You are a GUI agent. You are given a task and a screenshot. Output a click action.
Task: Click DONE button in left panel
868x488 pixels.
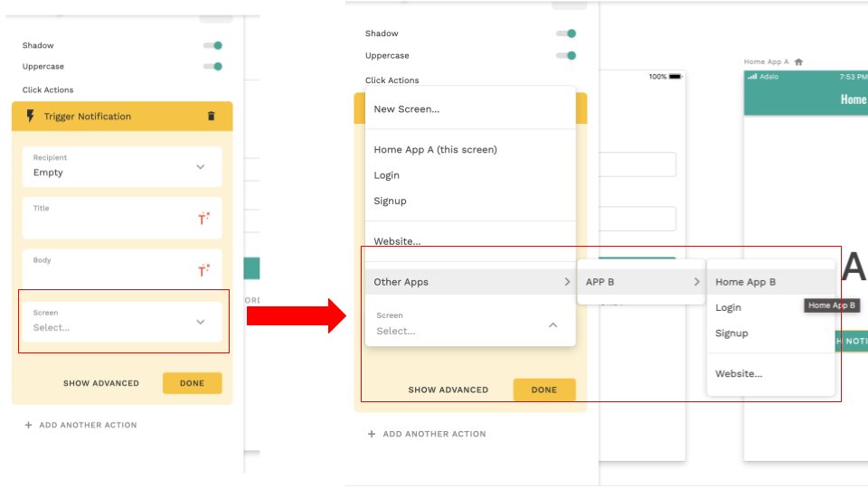[192, 383]
